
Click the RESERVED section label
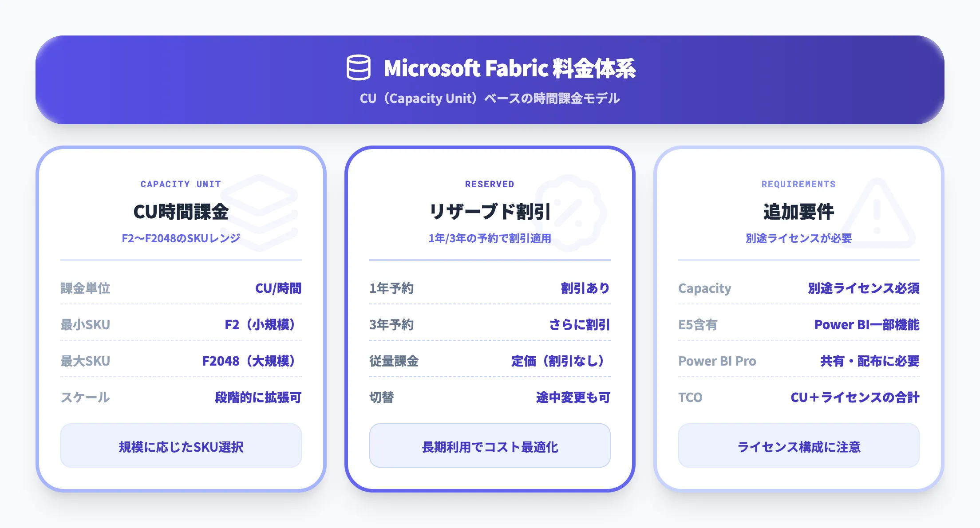coord(490,184)
